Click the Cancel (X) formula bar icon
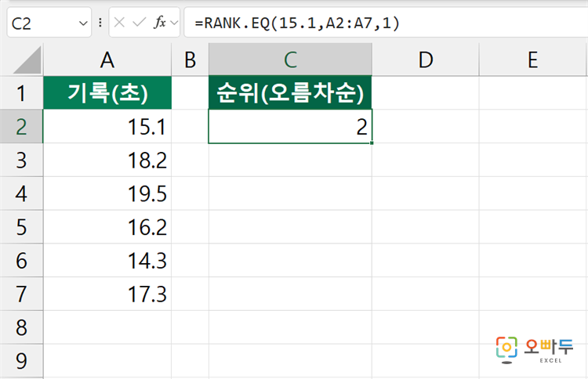The height and width of the screenshot is (379, 588). point(119,23)
